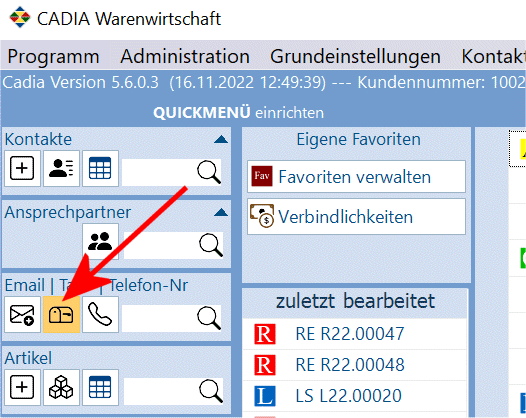Open the telephone handset icon
The width and height of the screenshot is (526, 418).
click(x=100, y=315)
